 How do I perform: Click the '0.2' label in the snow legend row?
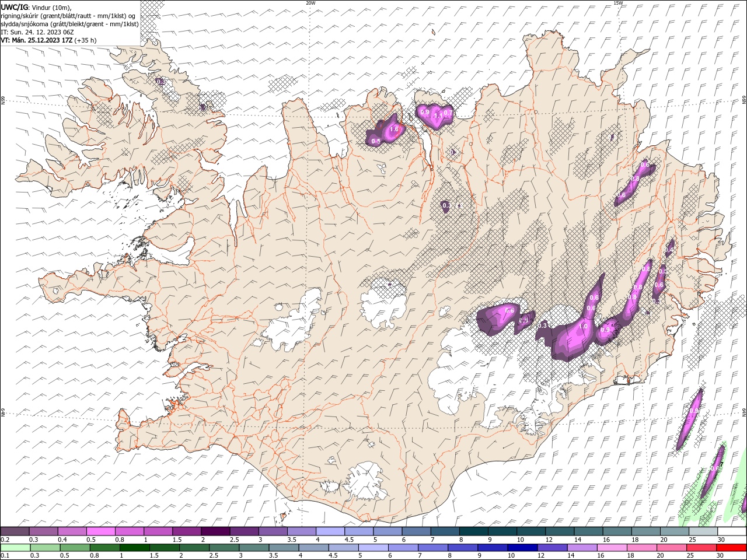pyautogui.click(x=5, y=540)
